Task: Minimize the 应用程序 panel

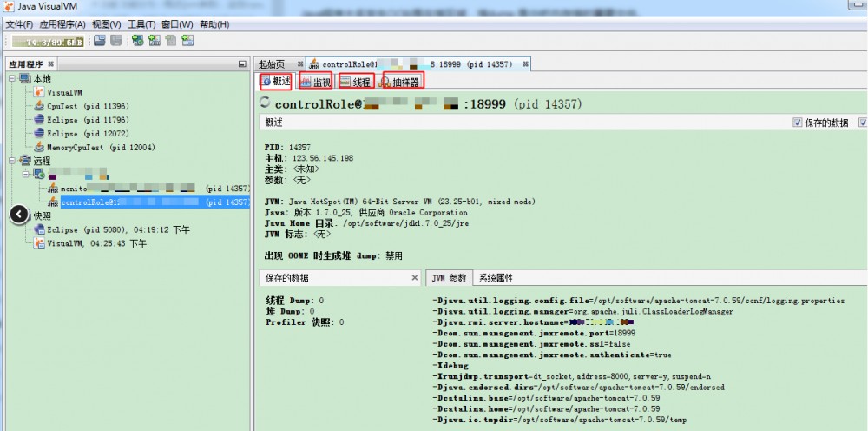Action: (242, 64)
